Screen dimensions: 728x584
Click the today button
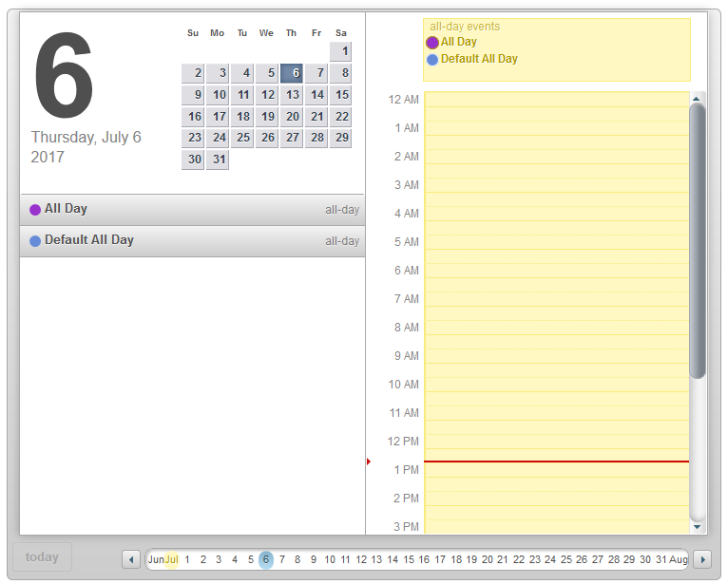tap(42, 556)
